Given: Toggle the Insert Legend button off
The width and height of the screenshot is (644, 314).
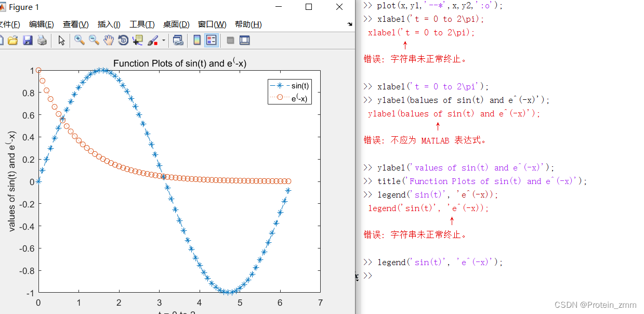Looking at the screenshot, I should coord(212,40).
